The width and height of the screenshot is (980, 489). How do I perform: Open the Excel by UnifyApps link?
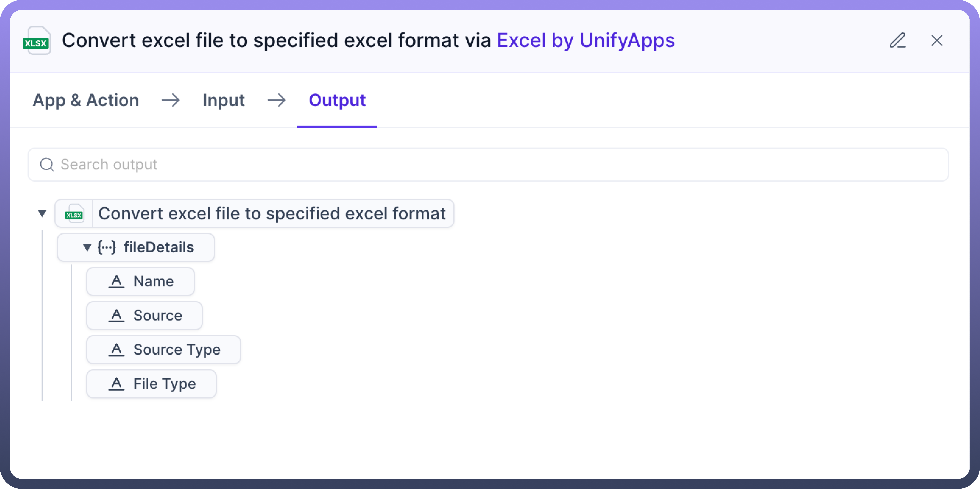pos(586,41)
